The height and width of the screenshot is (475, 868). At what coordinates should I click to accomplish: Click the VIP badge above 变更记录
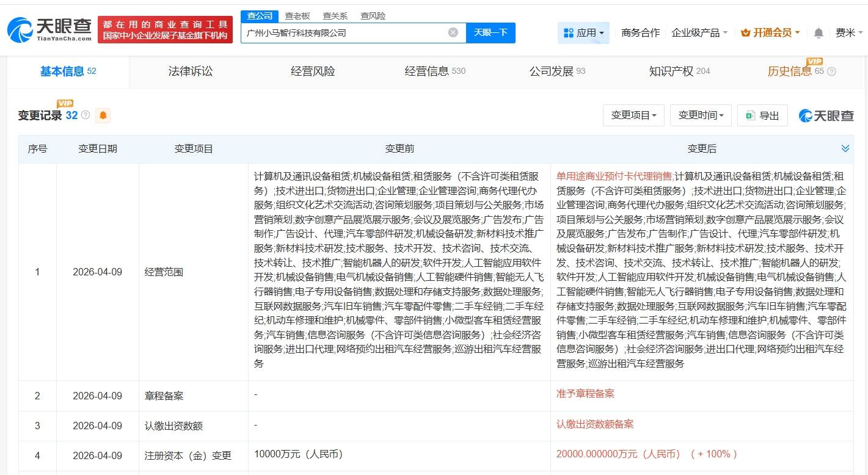(65, 104)
